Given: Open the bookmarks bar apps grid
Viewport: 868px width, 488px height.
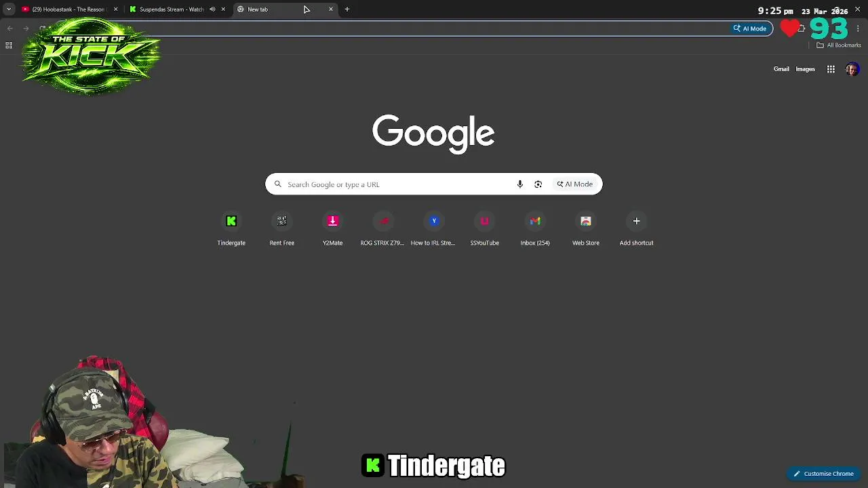Looking at the screenshot, I should coord(9,45).
